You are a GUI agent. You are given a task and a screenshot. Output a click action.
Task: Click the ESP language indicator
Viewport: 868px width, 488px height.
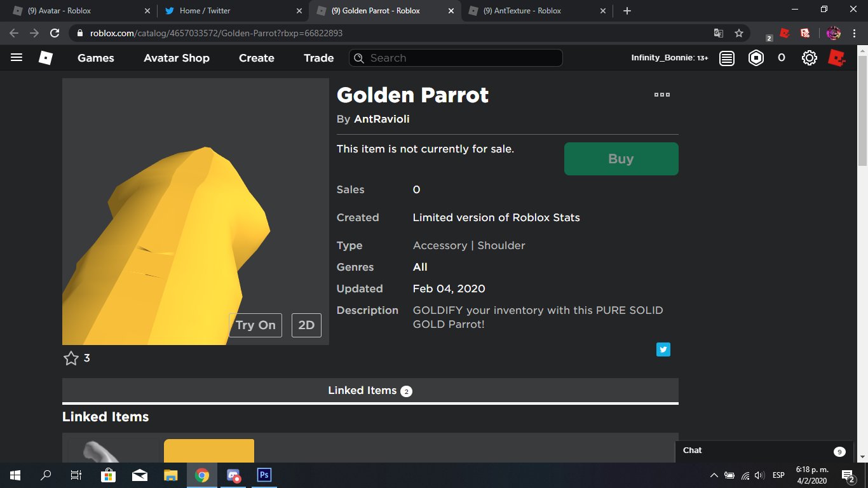778,475
